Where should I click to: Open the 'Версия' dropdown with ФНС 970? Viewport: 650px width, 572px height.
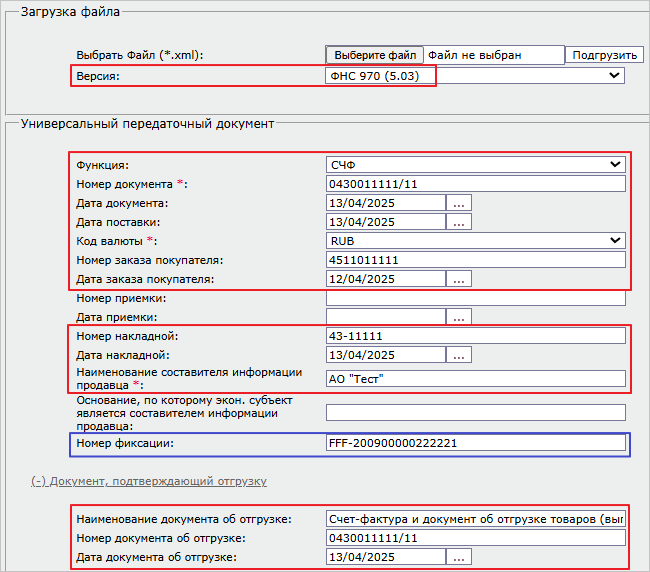click(475, 75)
